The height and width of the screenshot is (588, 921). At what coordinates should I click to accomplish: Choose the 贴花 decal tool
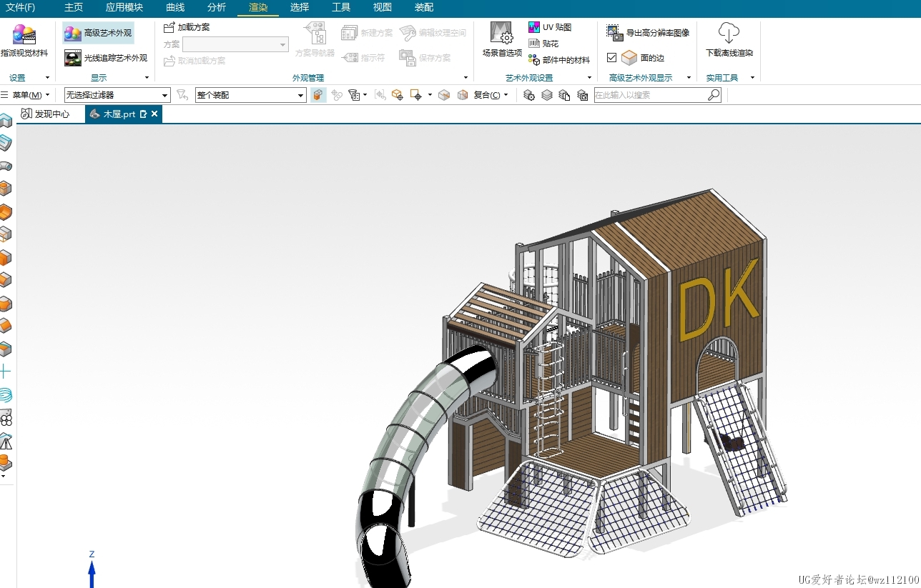[543, 44]
